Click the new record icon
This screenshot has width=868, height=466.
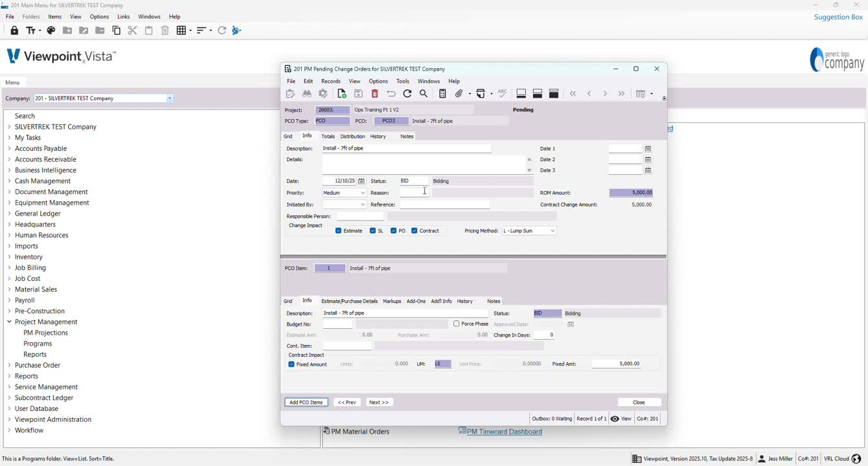click(x=342, y=94)
